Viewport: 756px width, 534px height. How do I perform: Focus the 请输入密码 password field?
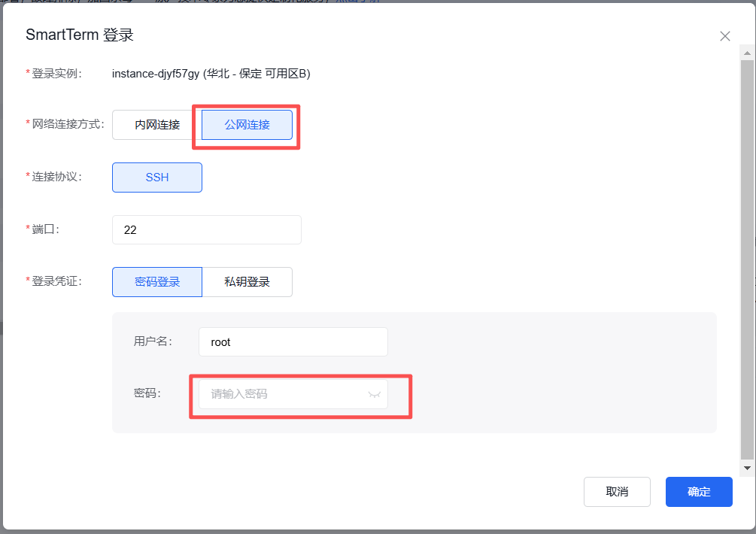pos(293,394)
